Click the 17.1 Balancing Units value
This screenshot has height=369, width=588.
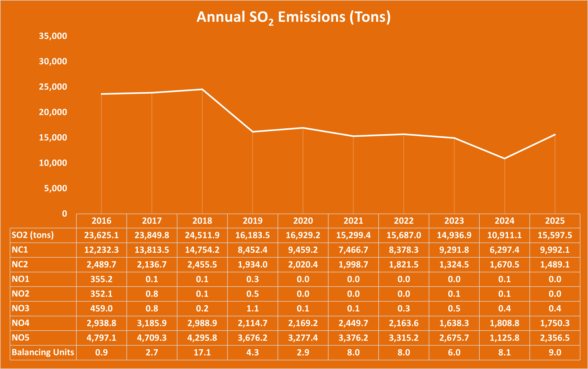(202, 352)
